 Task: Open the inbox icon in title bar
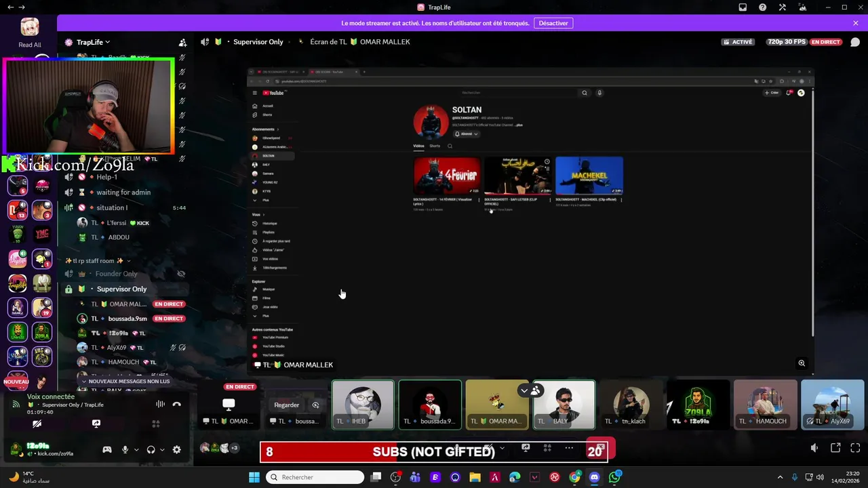point(743,7)
